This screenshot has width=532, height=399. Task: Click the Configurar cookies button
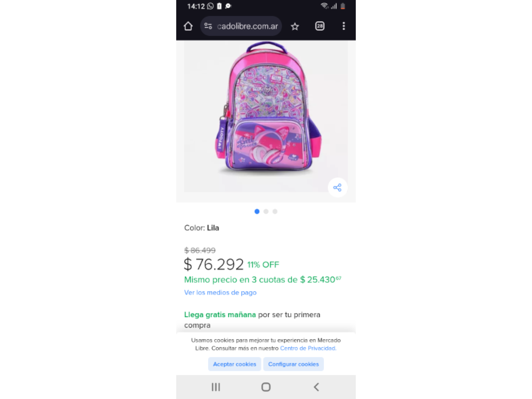[293, 364]
